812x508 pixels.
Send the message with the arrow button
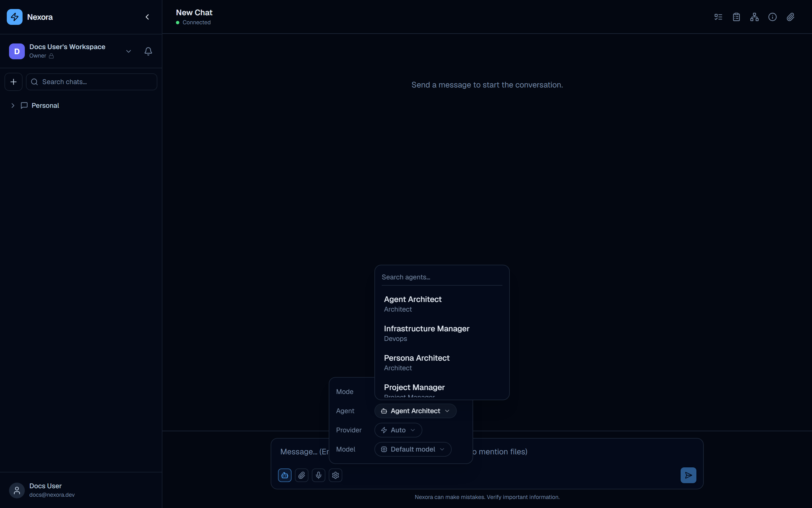(x=688, y=475)
